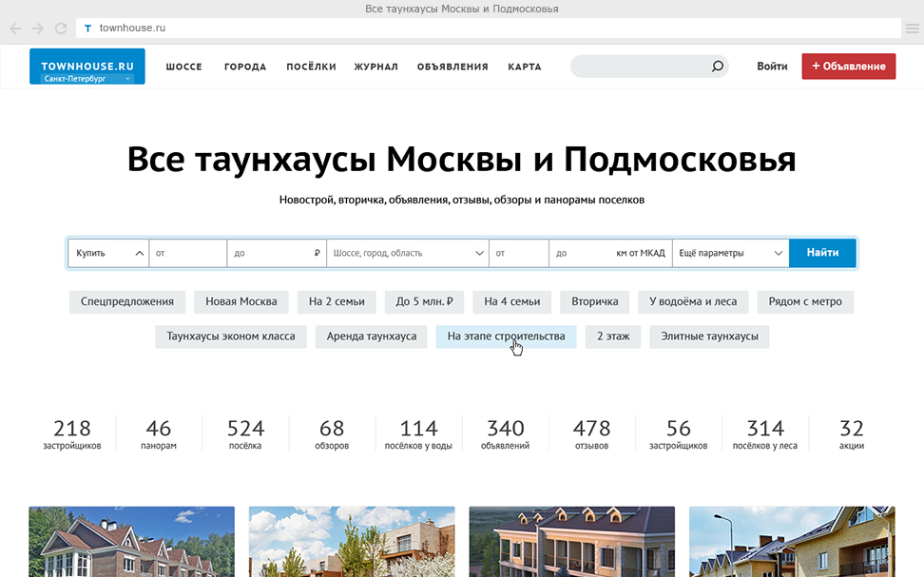Open Санкт-Петербург city selector
This screenshot has height=577, width=924.
87,79
